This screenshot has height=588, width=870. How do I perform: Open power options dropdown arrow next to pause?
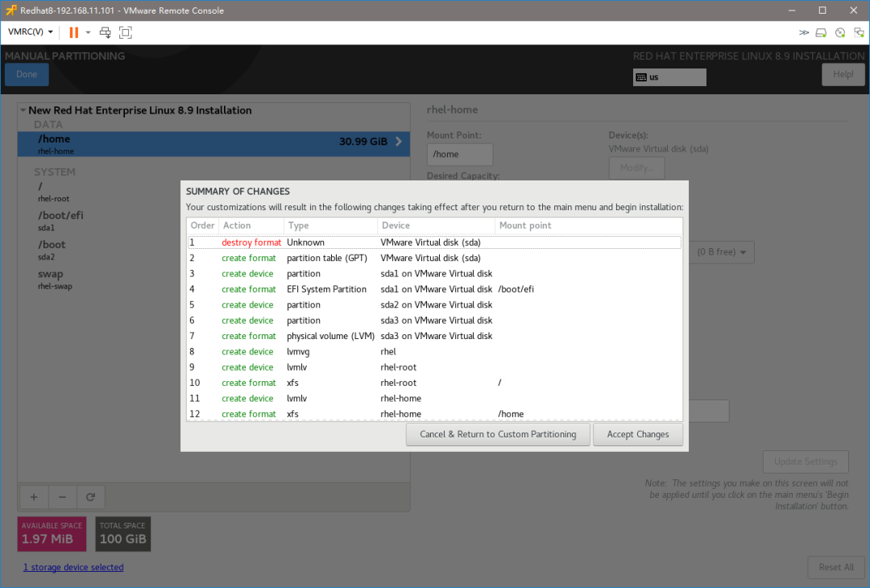[x=89, y=32]
